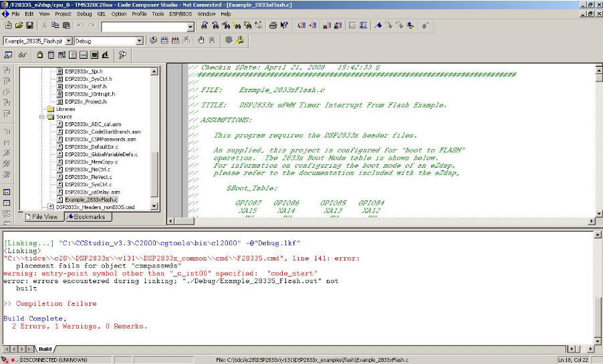Open the project selector dropdown Example_28335_Flash.pjt

(x=69, y=41)
